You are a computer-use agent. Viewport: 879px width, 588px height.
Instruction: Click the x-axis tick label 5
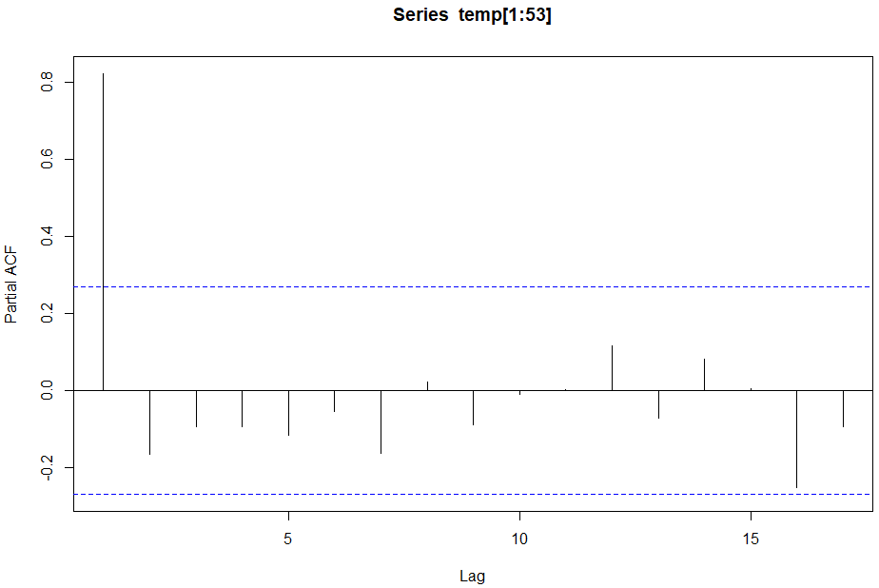(288, 539)
